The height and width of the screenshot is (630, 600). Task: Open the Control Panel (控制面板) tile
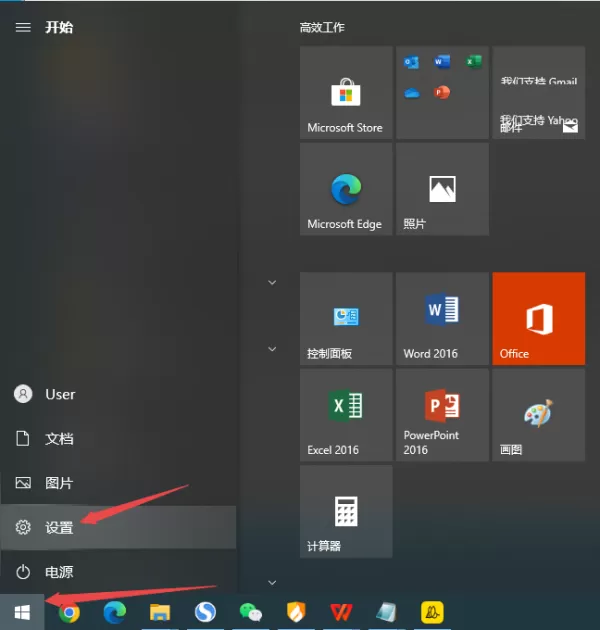[346, 319]
